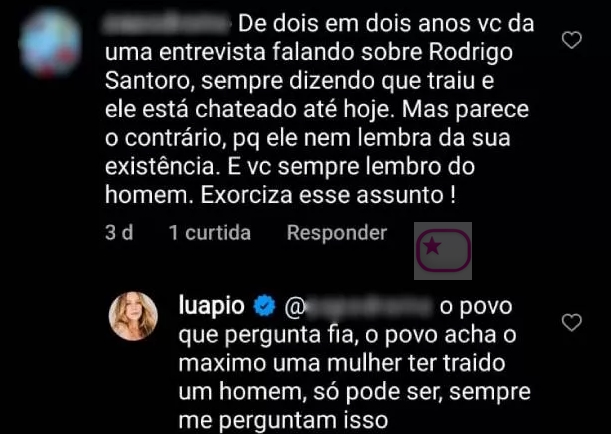Select the phrase 'Exorciza esse assunto !'
The image size is (611, 434).
tap(328, 195)
